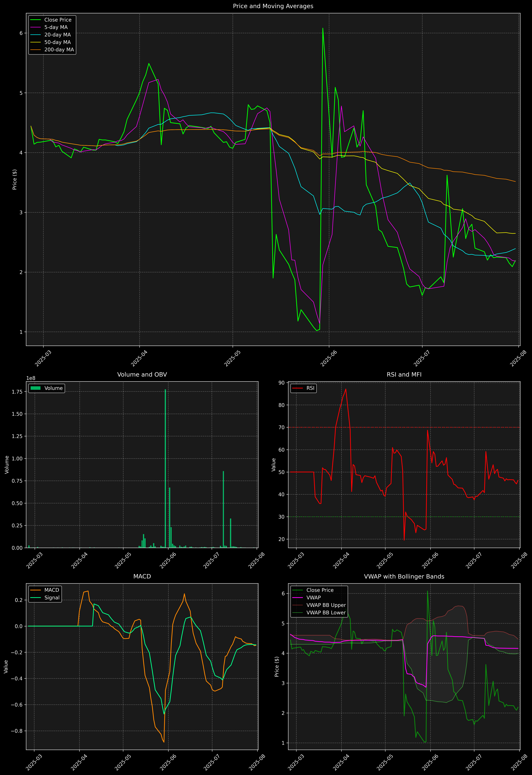Click the "Volume and OBV" chart title
This screenshot has width=532, height=775.
pyautogui.click(x=142, y=375)
